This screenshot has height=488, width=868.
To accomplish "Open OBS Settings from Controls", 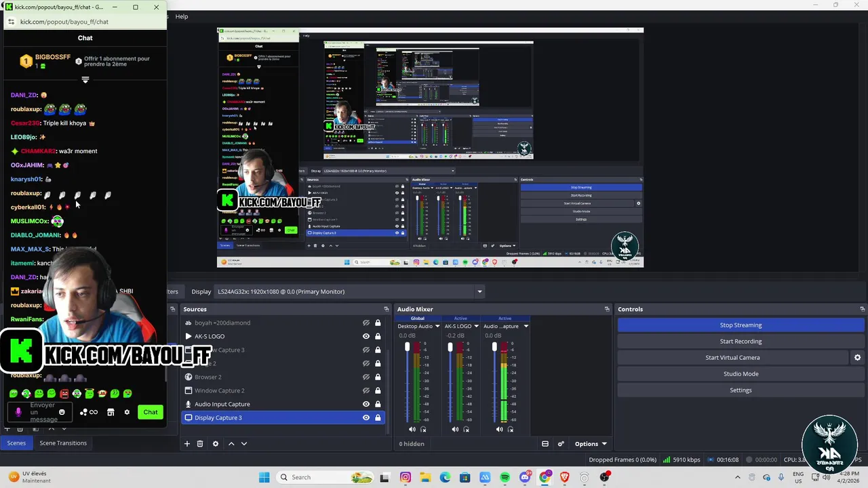I will [741, 390].
